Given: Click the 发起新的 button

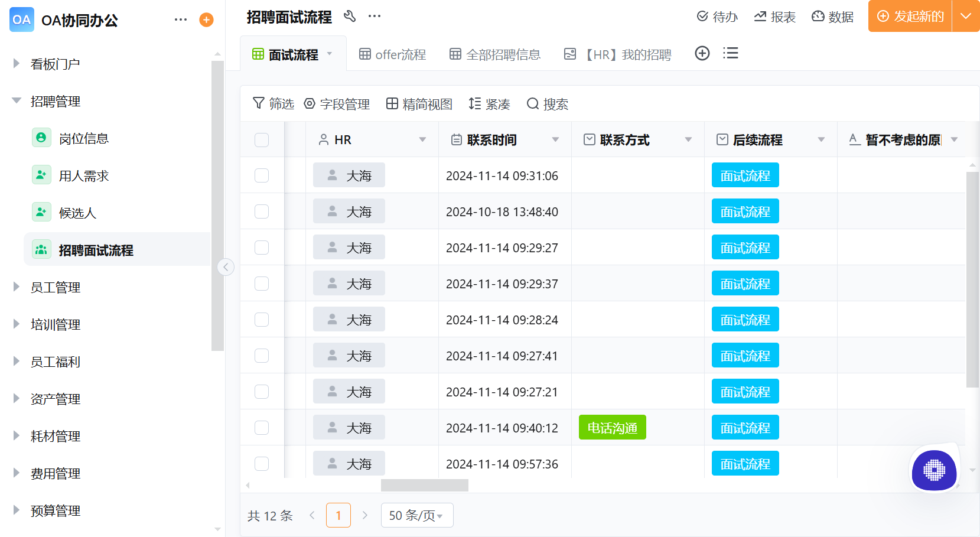Looking at the screenshot, I should pyautogui.click(x=910, y=17).
